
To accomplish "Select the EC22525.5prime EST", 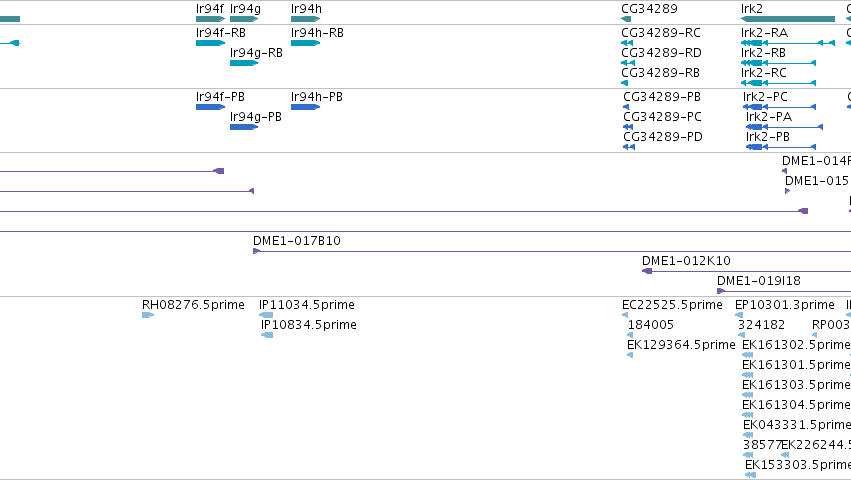I will coord(672,305).
